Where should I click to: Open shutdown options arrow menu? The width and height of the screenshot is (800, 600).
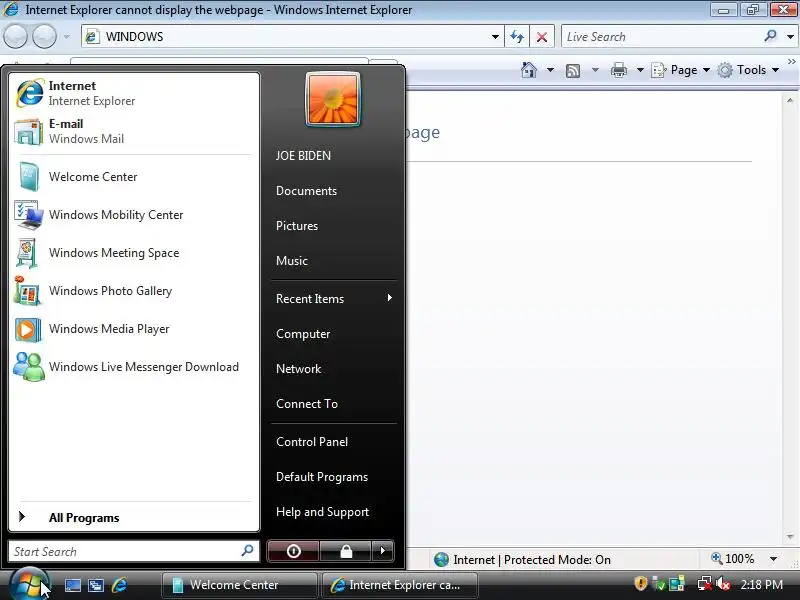click(x=383, y=551)
